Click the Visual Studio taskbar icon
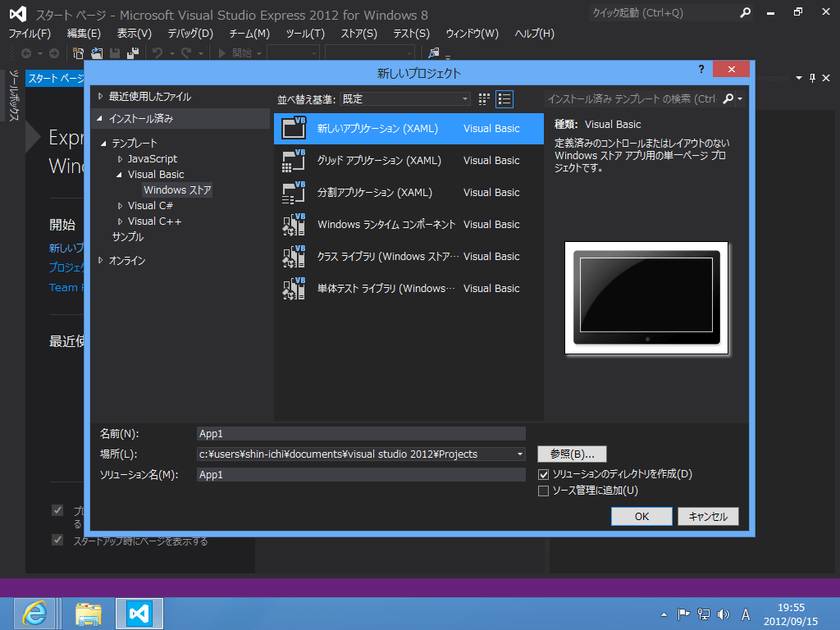Screen dimensions: 840x630 (139, 614)
